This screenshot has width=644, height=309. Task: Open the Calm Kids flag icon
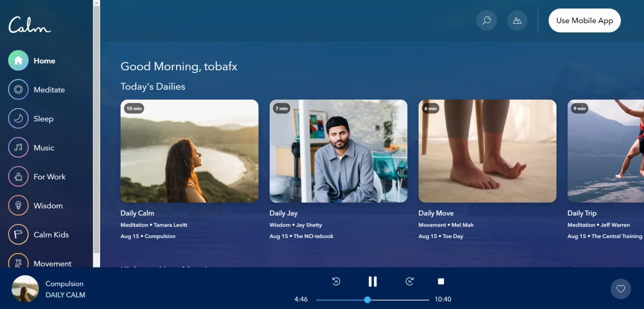[x=18, y=235]
